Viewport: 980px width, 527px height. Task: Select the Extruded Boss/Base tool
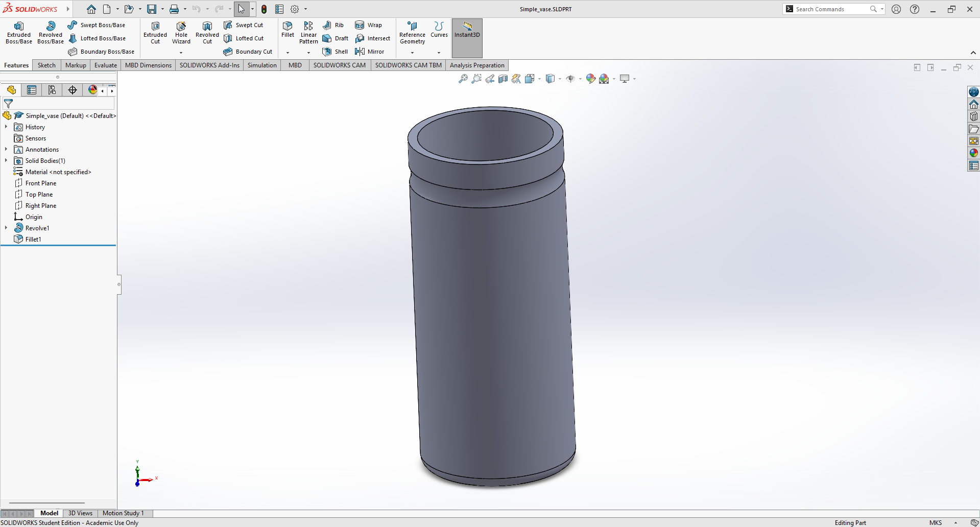click(19, 33)
